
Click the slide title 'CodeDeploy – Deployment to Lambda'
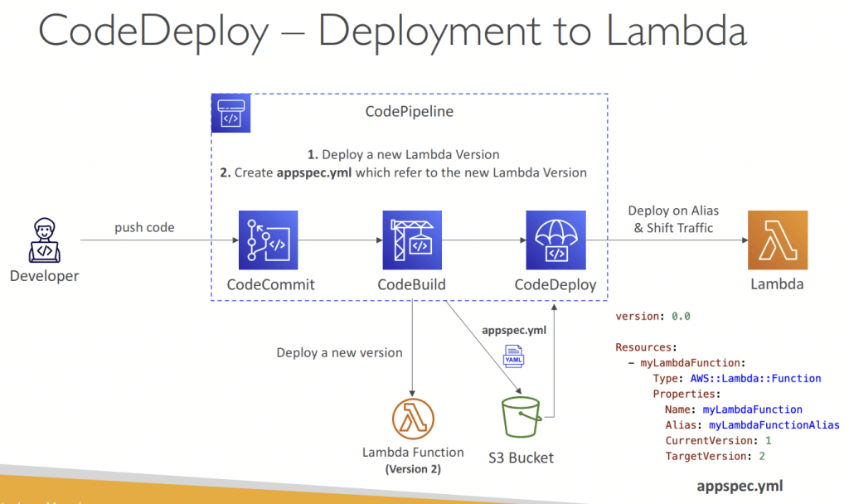pos(392,31)
